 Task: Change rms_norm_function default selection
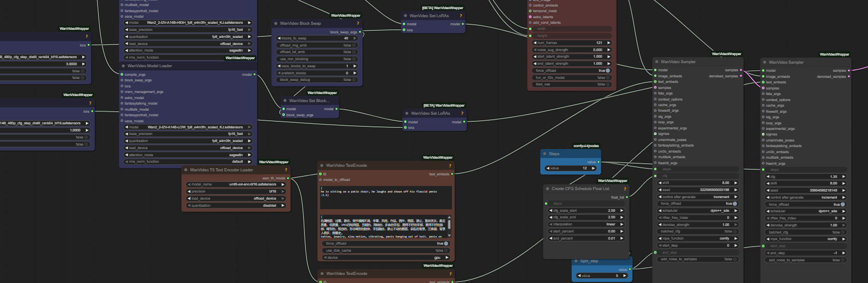click(188, 162)
